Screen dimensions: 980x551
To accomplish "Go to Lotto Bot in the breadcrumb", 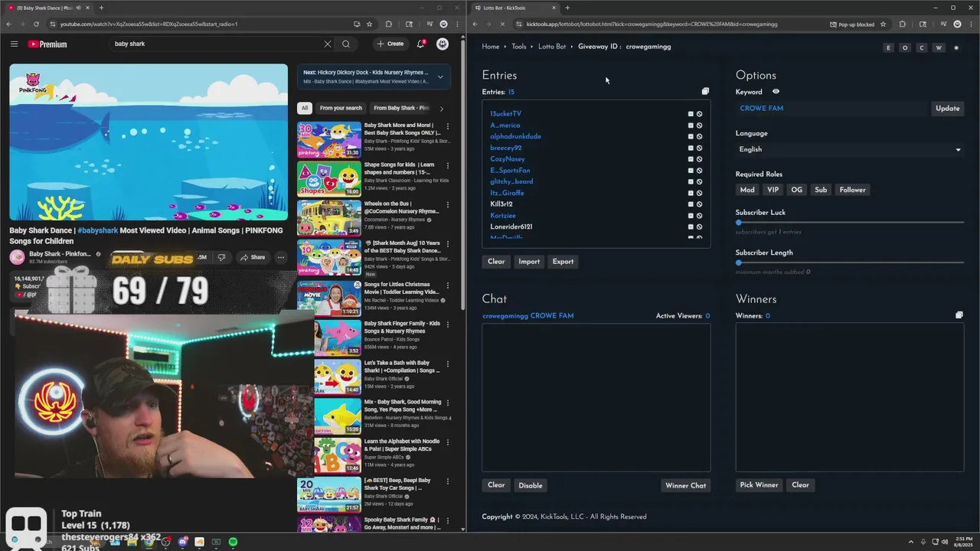I will click(x=552, y=47).
